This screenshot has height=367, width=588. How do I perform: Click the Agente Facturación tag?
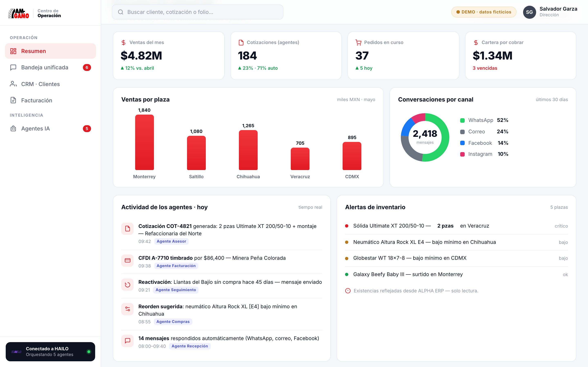click(x=176, y=266)
